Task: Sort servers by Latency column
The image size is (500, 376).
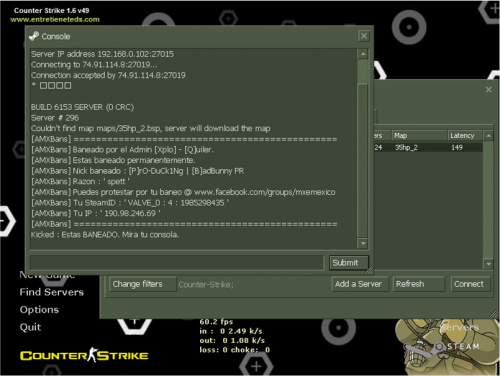Action: click(x=465, y=135)
